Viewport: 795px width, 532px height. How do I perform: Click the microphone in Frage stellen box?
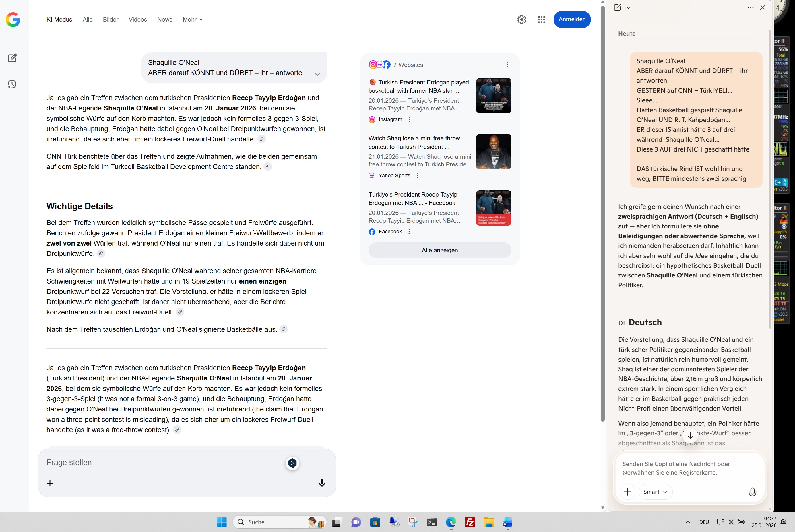coord(322,483)
